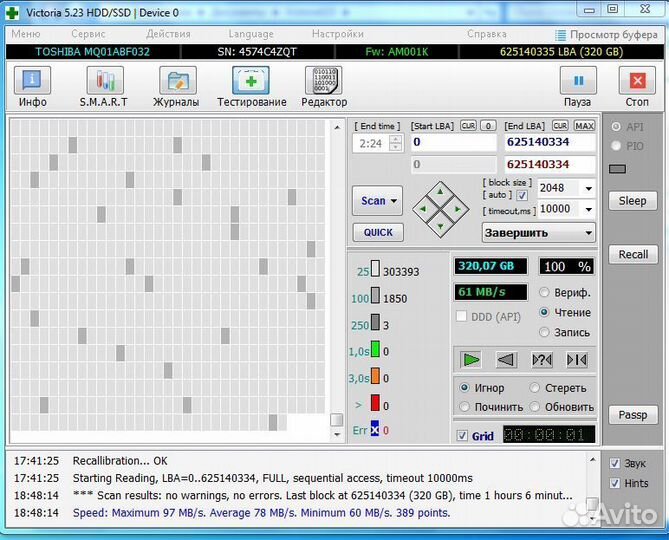The width and height of the screenshot is (669, 540).
Task: Open the timeout 10000 dropdown
Action: (588, 209)
